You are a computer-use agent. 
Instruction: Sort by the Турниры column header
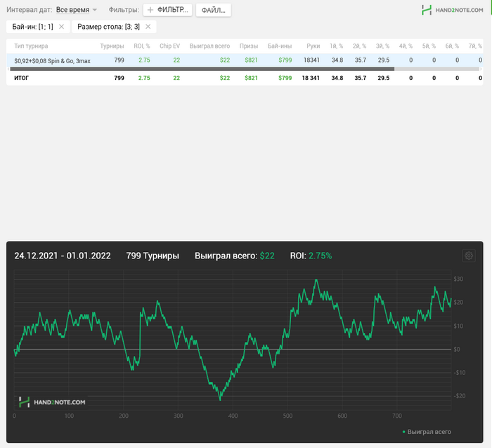click(x=112, y=46)
